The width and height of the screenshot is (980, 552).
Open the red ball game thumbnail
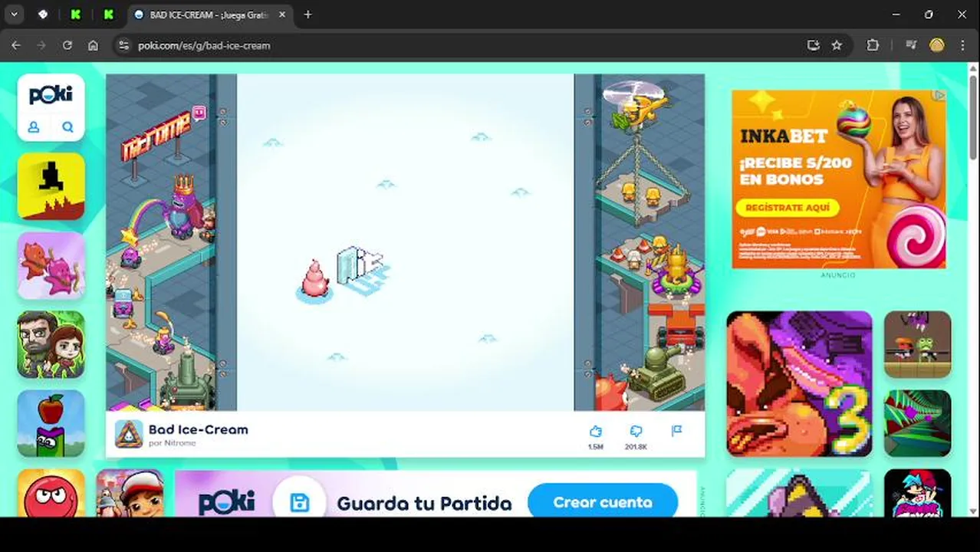click(51, 494)
